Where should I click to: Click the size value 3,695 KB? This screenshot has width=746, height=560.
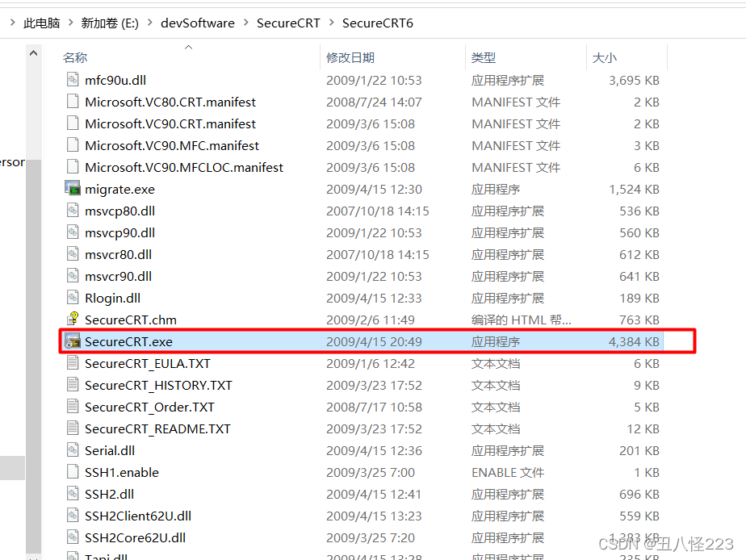pyautogui.click(x=634, y=81)
